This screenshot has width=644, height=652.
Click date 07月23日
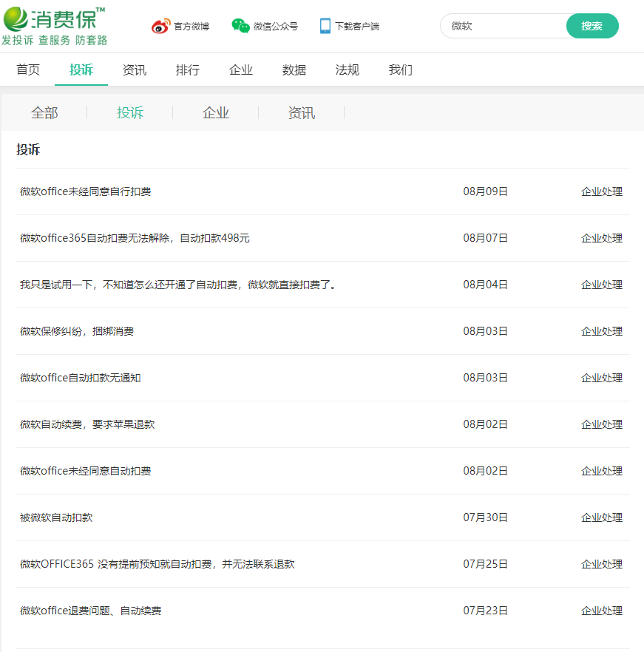(x=486, y=611)
